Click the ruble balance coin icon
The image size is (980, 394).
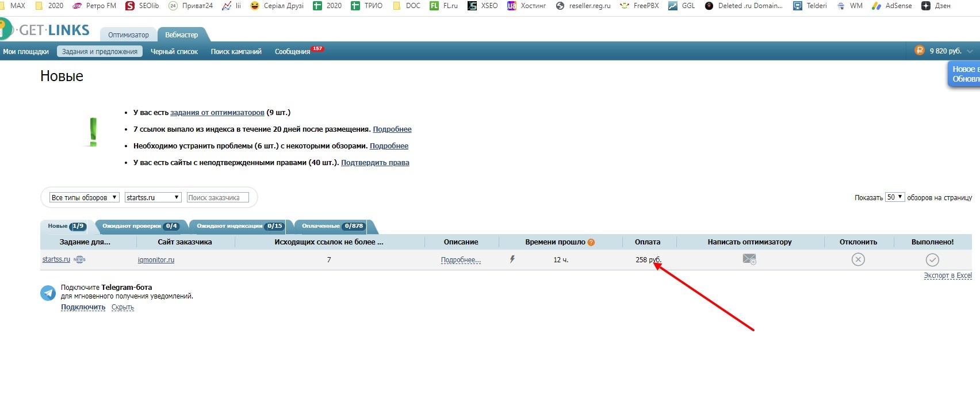coord(919,51)
